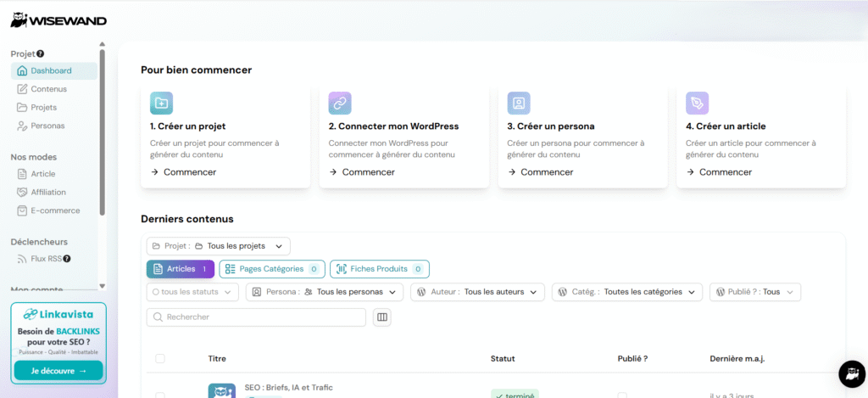Click the Je découvre button
The image size is (868, 398).
(x=58, y=371)
